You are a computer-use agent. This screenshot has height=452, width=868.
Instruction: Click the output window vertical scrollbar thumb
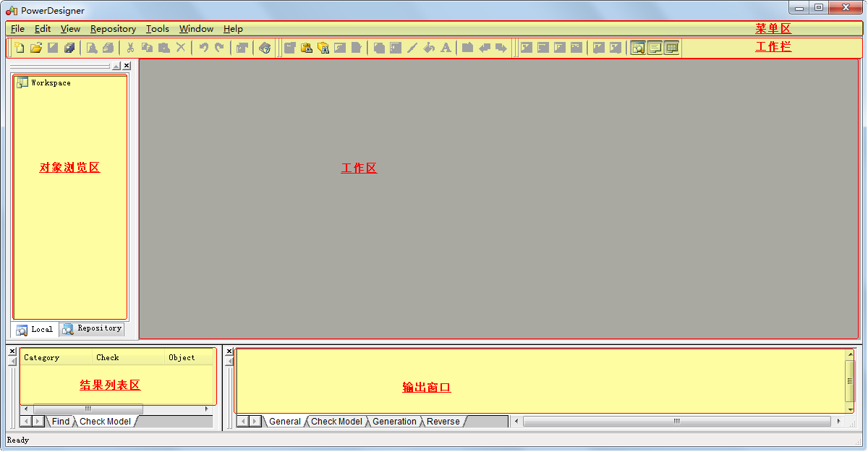tap(850, 381)
